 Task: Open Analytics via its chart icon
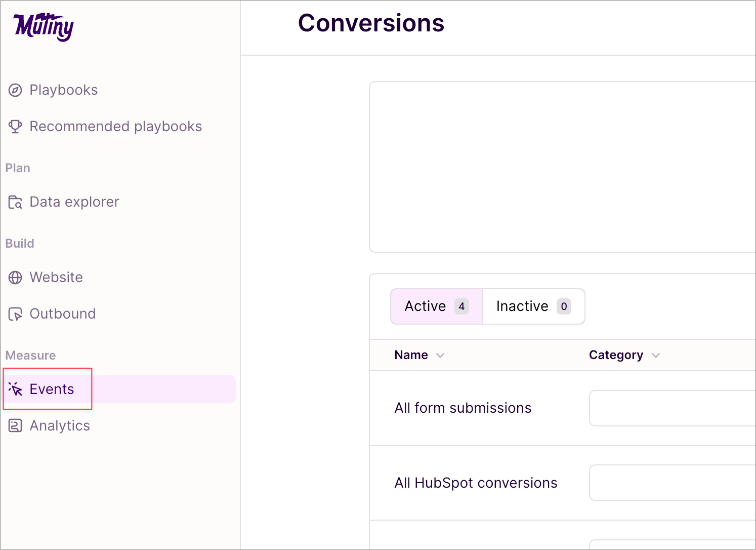coord(15,425)
